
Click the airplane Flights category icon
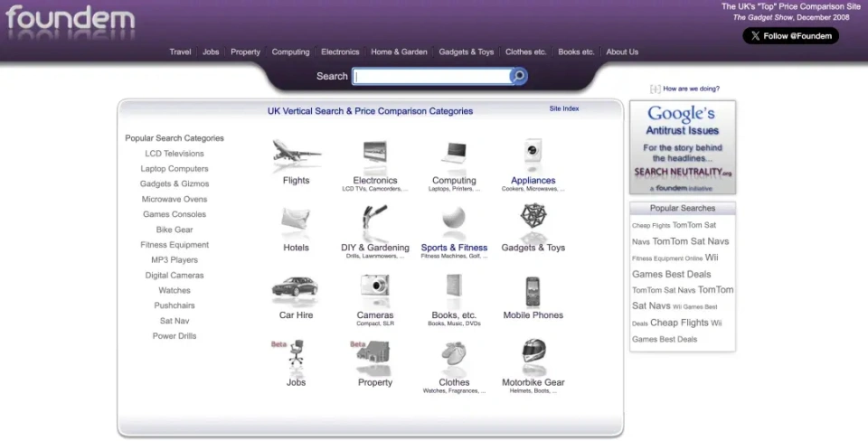[296, 154]
